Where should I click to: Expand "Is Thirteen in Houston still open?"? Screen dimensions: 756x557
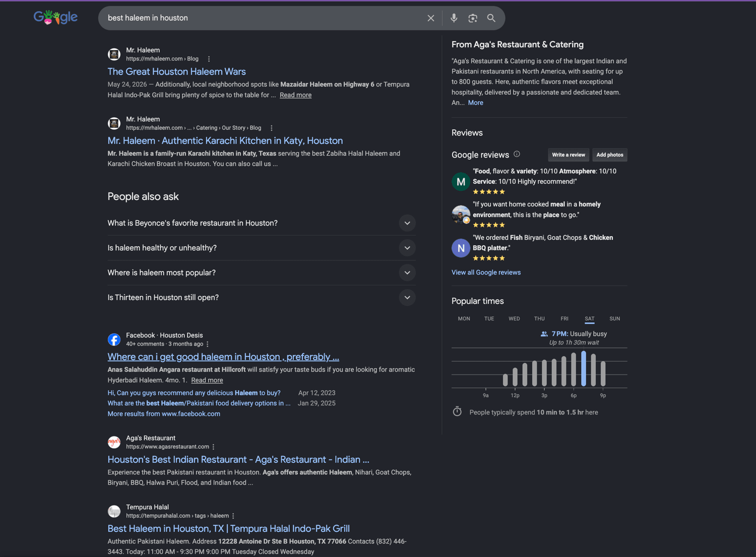(261, 297)
